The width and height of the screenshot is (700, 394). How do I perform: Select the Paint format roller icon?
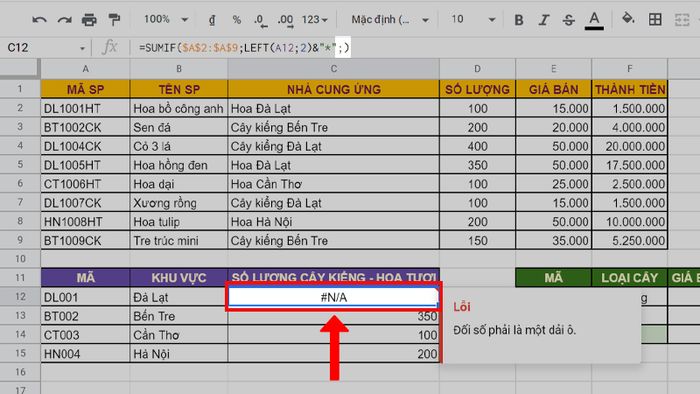click(x=114, y=20)
